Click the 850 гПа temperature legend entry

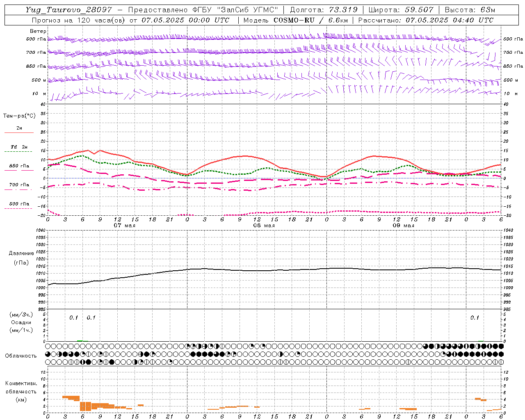pos(19,166)
